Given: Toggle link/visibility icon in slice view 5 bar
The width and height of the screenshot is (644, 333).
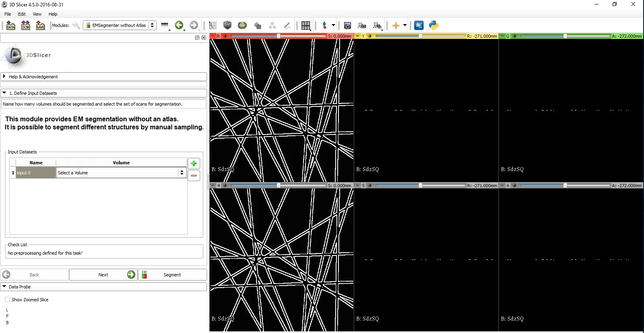Looking at the screenshot, I should click(369, 186).
